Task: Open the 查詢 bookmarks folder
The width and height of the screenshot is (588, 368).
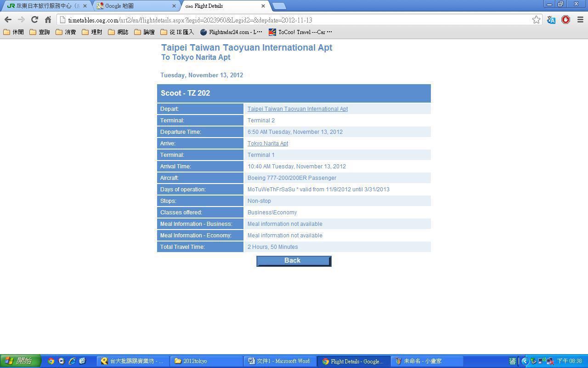Action: click(x=40, y=32)
